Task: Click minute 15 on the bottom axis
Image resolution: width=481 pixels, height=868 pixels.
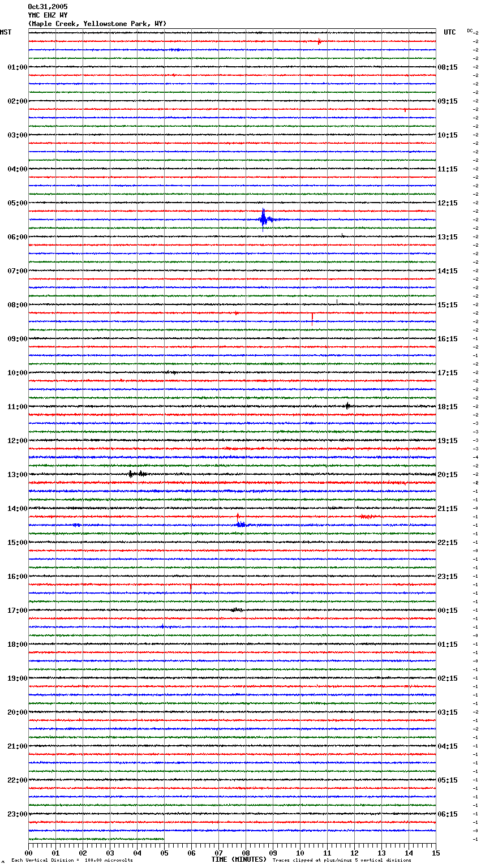Action: (436, 853)
